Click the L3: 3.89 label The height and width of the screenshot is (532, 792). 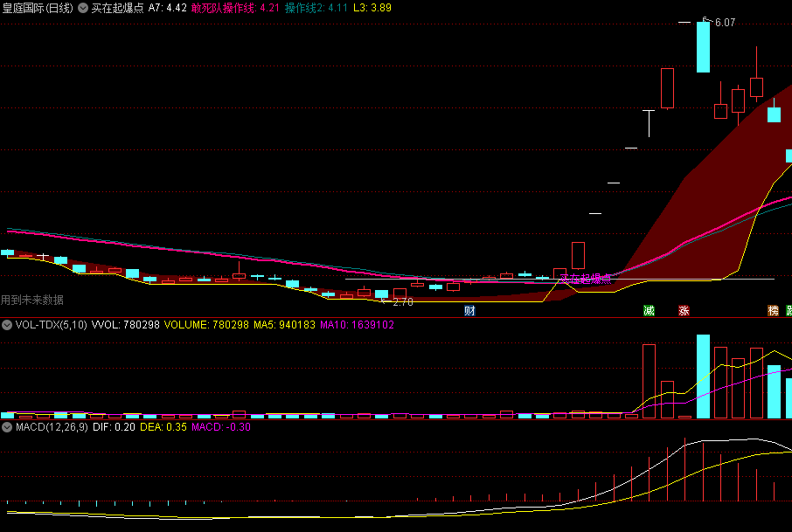coord(372,8)
